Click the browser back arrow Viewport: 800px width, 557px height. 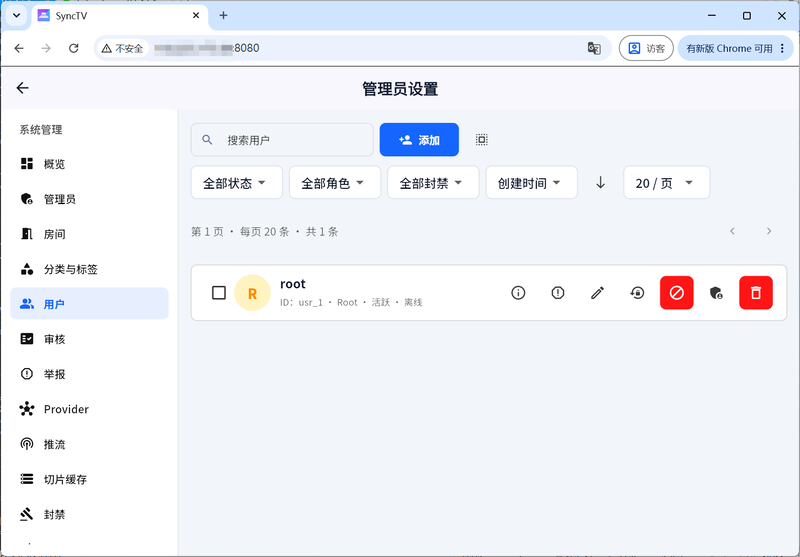[19, 48]
